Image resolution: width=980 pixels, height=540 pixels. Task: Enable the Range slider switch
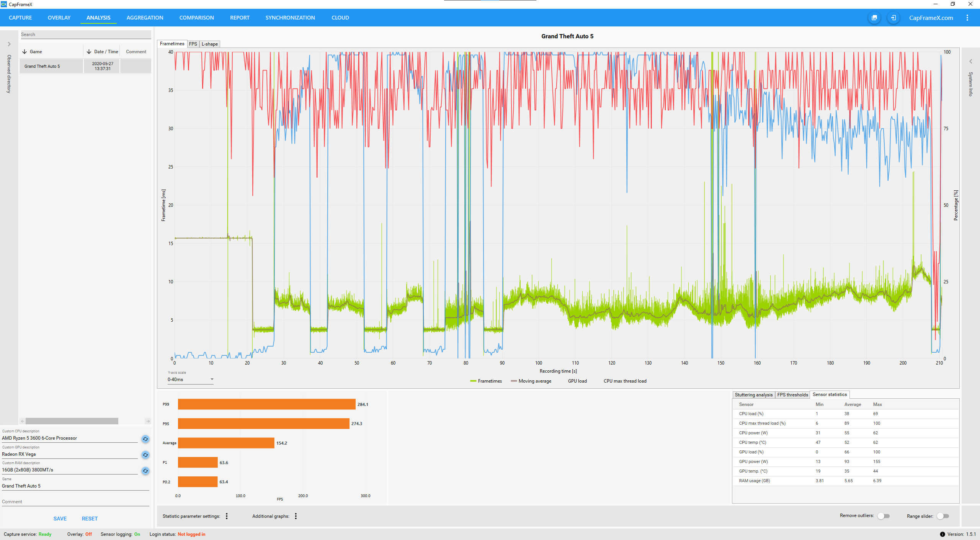(x=942, y=516)
